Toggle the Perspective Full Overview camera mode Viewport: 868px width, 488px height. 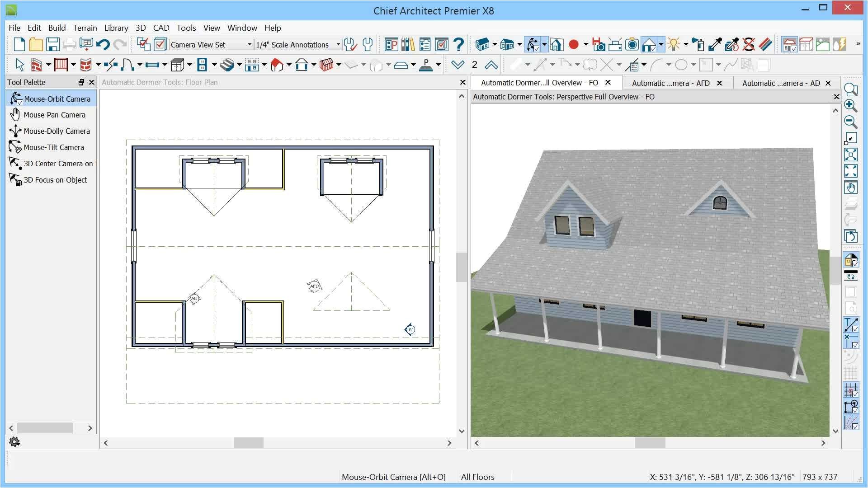648,44
